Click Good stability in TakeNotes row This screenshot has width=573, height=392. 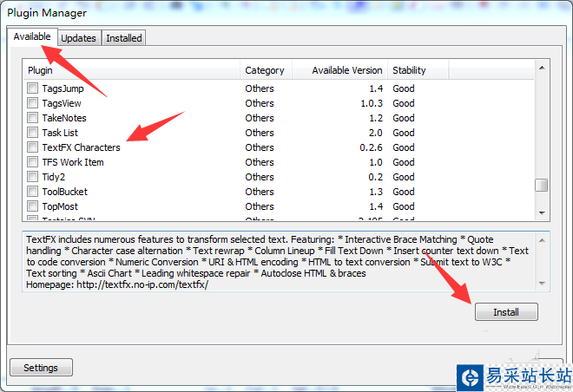click(x=404, y=118)
